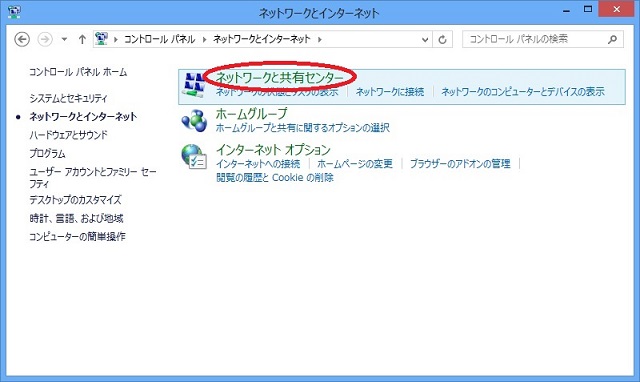Open 閲覧の履歴と Cookie の削除 link
This screenshot has width=640, height=382.
click(x=275, y=178)
